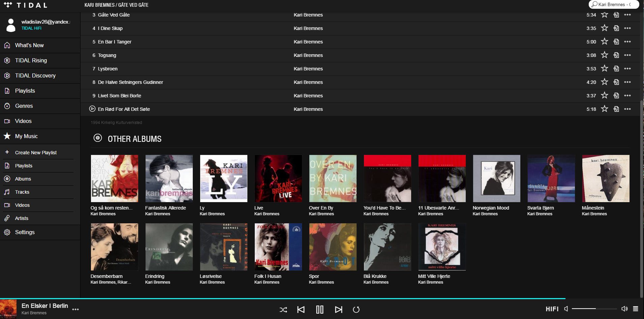Open album Mitt Ville Hjerte cover
Viewport: 644px width, 319px height.
point(442,247)
